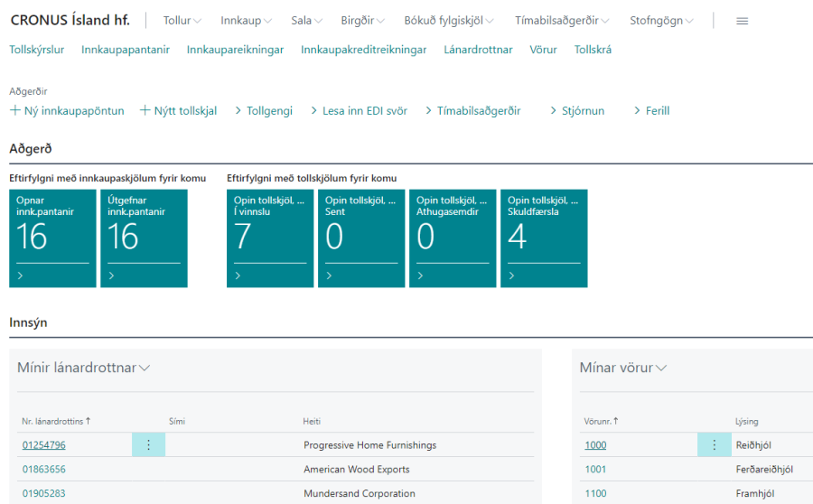Open the Tímabilsaðgerðir top menu
Viewport: 813px width, 504px height.
click(562, 21)
